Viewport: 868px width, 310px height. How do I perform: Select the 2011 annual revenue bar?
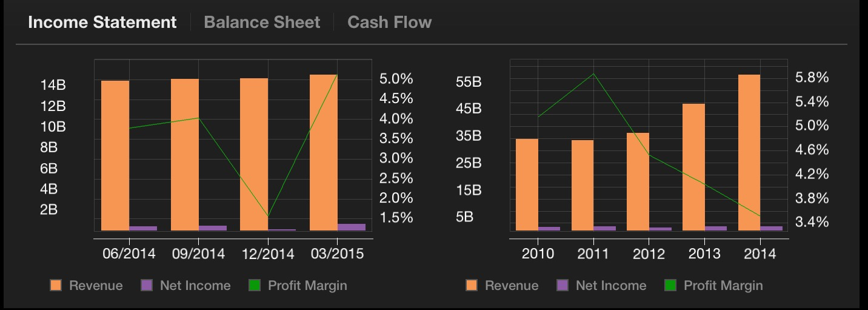(x=583, y=185)
